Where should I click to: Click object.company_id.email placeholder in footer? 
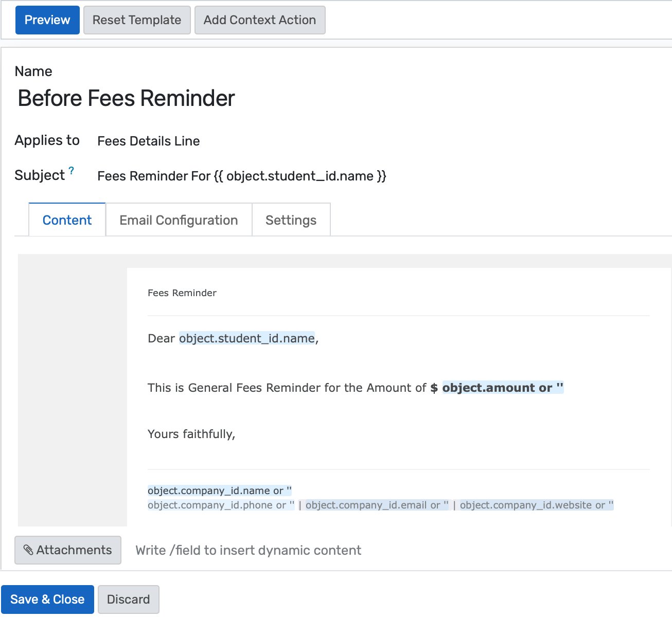pyautogui.click(x=377, y=505)
